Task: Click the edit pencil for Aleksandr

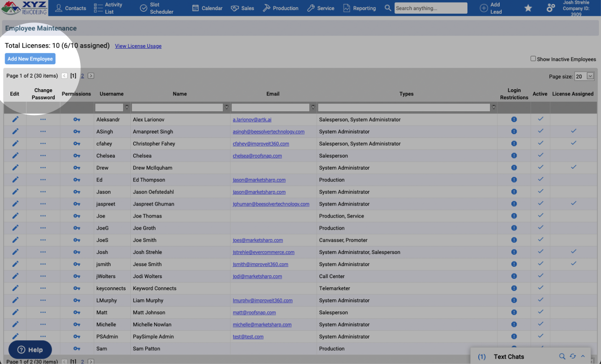Action: (x=15, y=119)
